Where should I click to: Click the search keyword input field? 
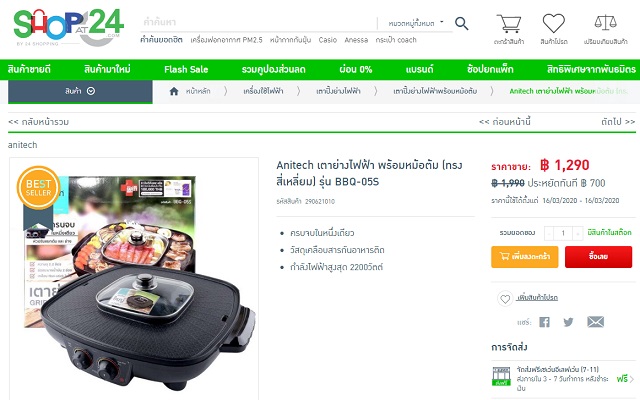click(258, 22)
